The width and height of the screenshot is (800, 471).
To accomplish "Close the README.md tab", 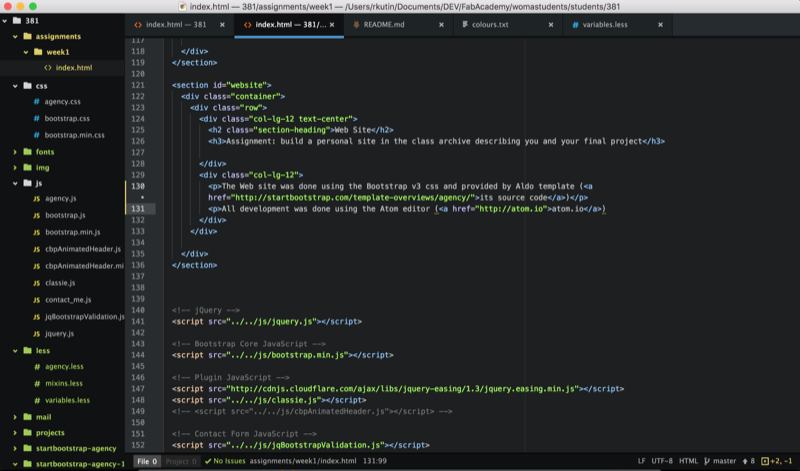I will point(441,25).
